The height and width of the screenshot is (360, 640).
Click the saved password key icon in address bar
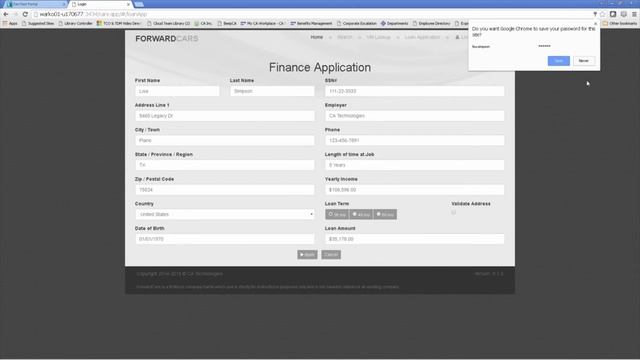pyautogui.click(x=595, y=14)
